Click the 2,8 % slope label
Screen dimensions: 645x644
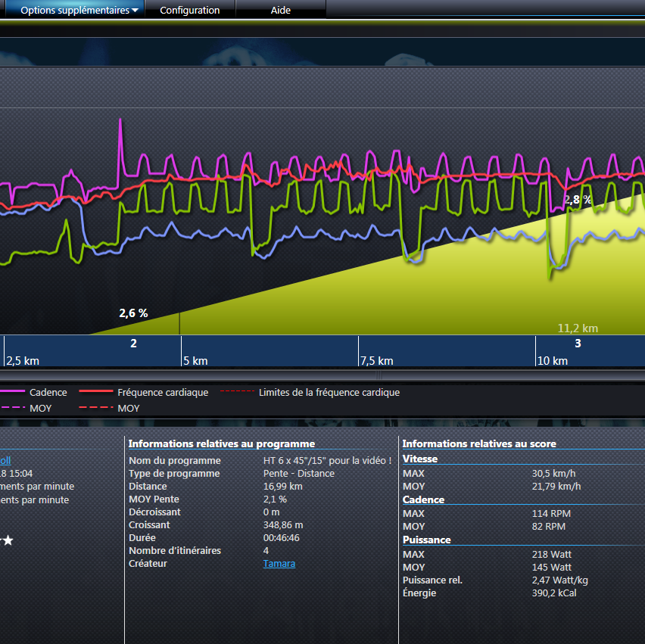coord(578,200)
